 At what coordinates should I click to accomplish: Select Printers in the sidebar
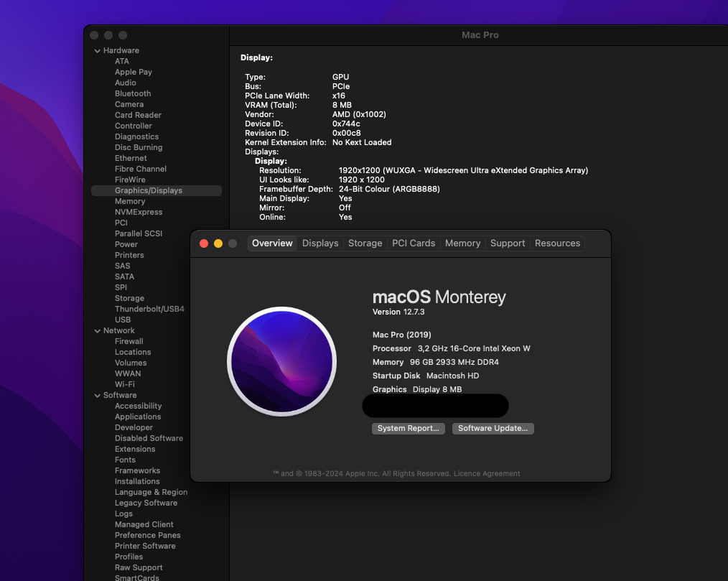click(x=129, y=255)
